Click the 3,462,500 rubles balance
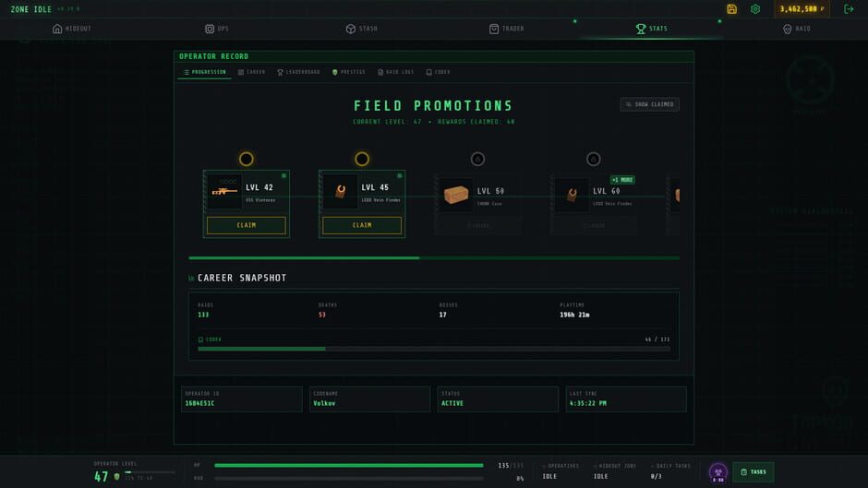This screenshot has height=488, width=868. (x=802, y=9)
